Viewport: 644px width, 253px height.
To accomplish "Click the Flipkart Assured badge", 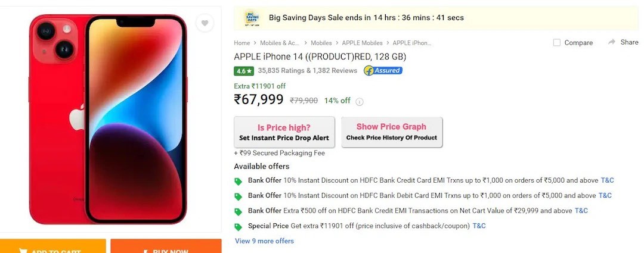I will tap(383, 70).
